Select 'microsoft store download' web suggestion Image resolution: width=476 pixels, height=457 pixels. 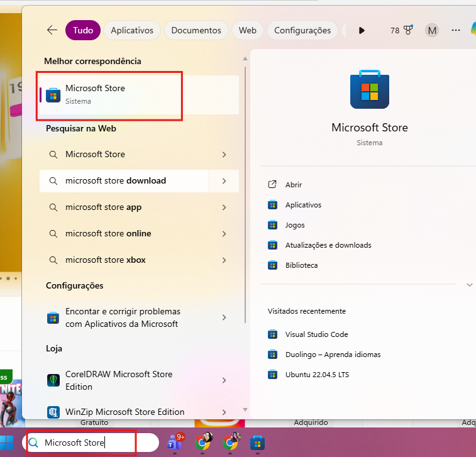click(x=125, y=181)
